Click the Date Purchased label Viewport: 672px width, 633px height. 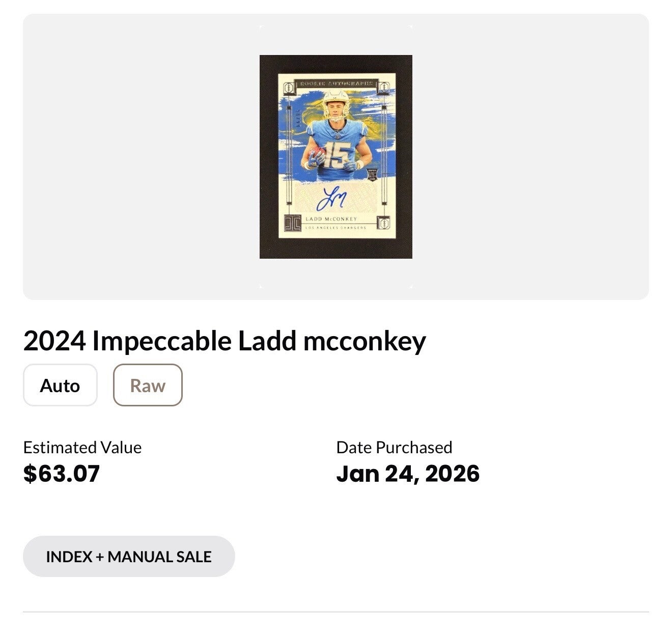pos(394,447)
